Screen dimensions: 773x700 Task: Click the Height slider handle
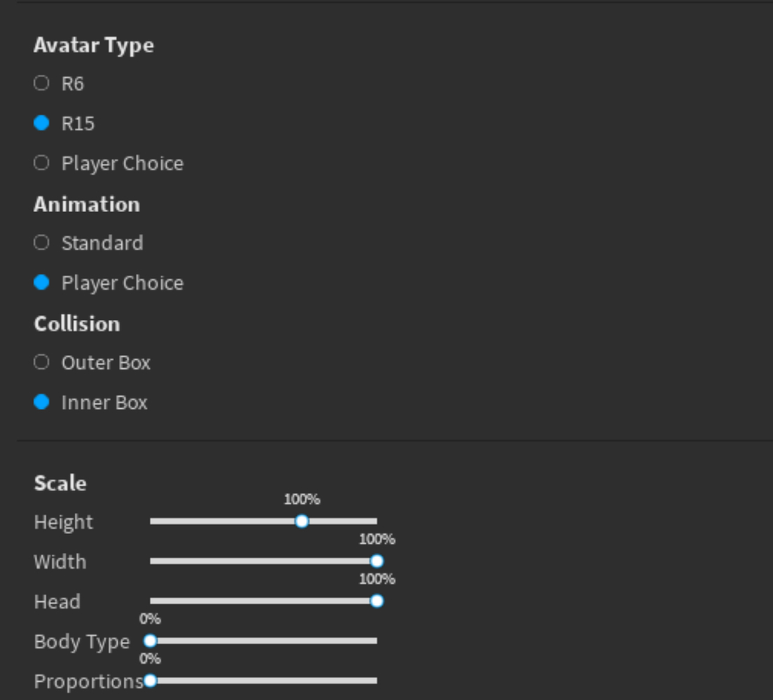click(301, 521)
